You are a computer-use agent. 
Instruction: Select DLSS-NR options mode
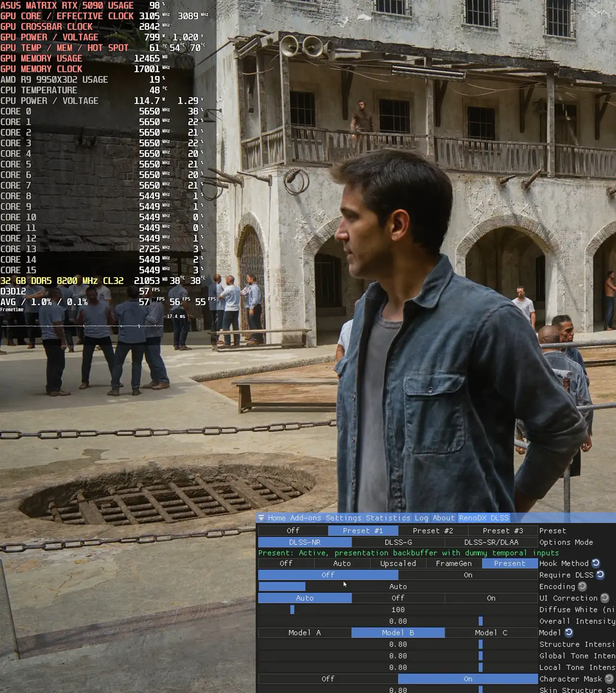[305, 542]
